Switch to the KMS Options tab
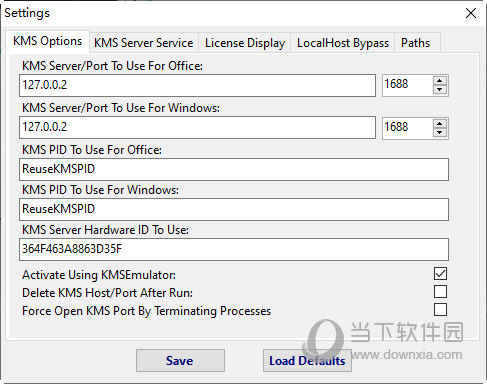487x384 pixels. click(x=47, y=41)
